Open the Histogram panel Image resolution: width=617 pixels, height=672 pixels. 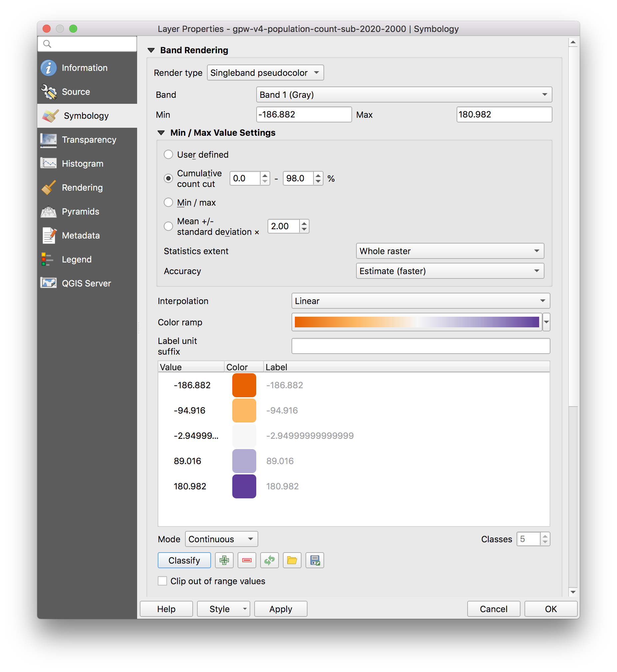coord(83,163)
